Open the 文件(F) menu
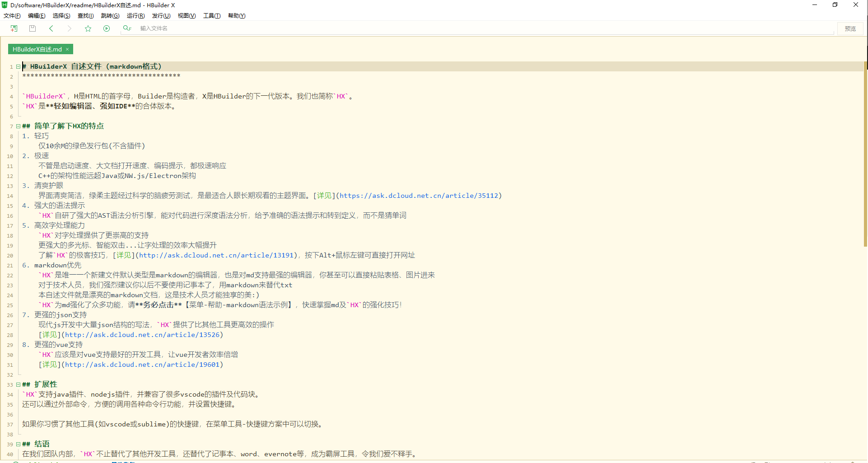The width and height of the screenshot is (868, 463). tap(12, 16)
